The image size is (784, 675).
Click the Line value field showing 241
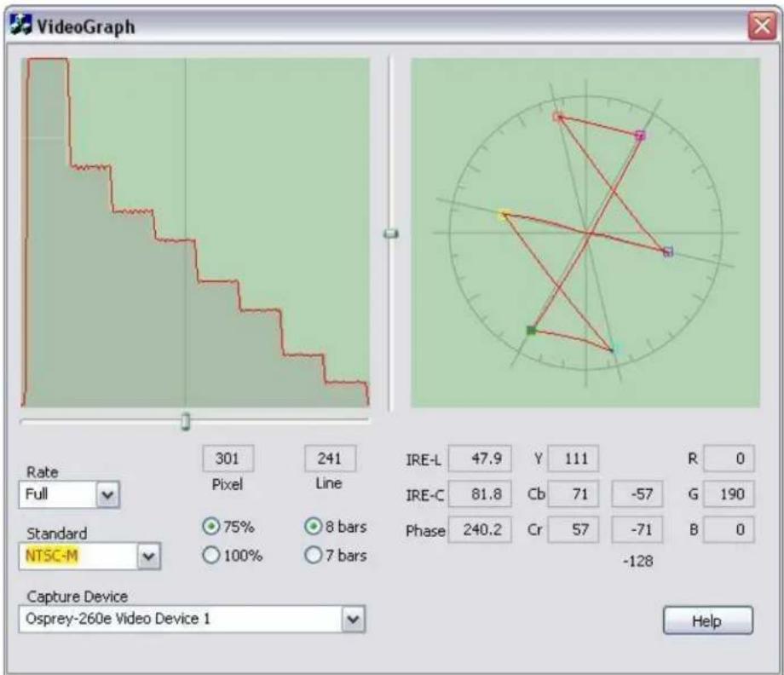coord(330,459)
